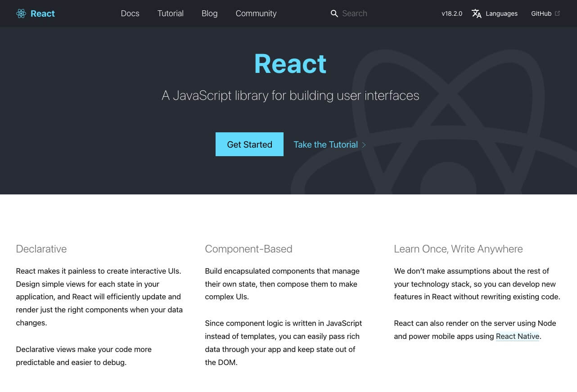Click the Declarative heading
This screenshot has width=577, height=392.
point(41,249)
